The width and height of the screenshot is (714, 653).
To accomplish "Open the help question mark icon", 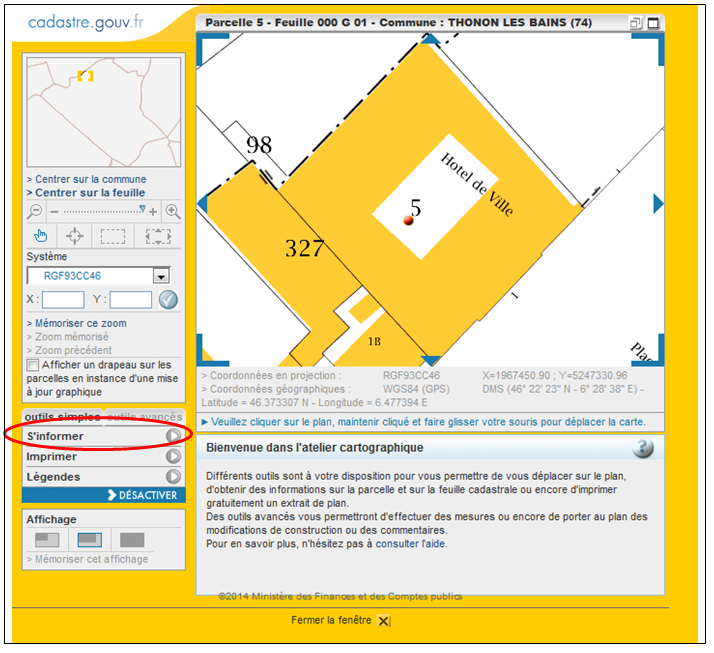I will click(644, 448).
